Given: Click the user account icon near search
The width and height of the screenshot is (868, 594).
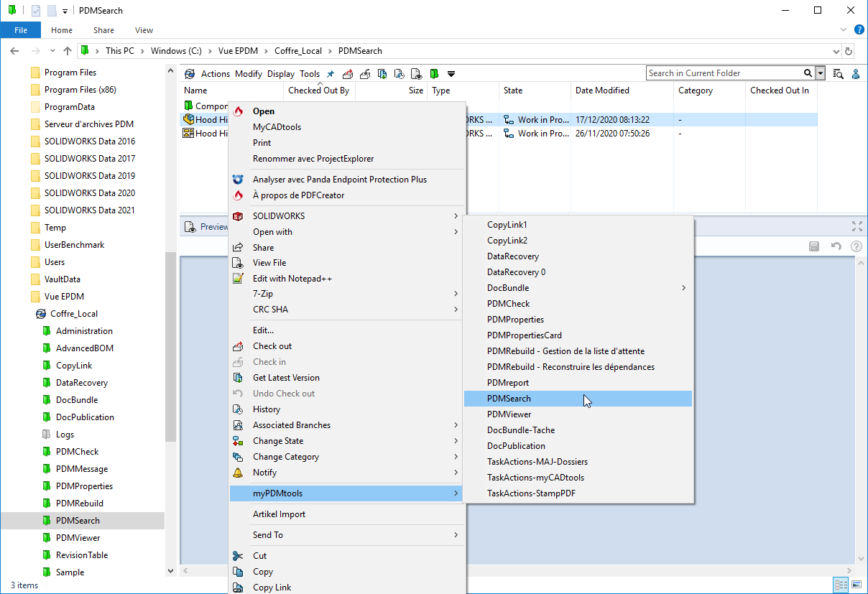Looking at the screenshot, I should click(855, 73).
